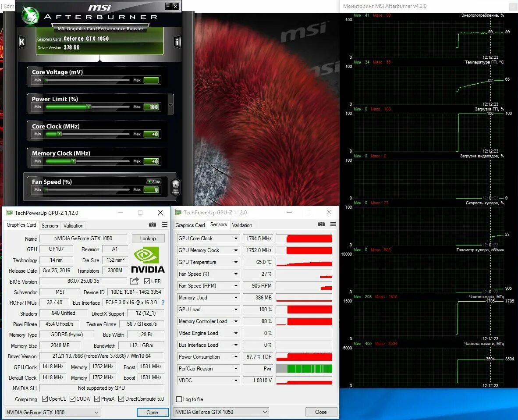The width and height of the screenshot is (518, 420).
Task: Adjust the Memory Clock slider handle
Action: [74, 161]
